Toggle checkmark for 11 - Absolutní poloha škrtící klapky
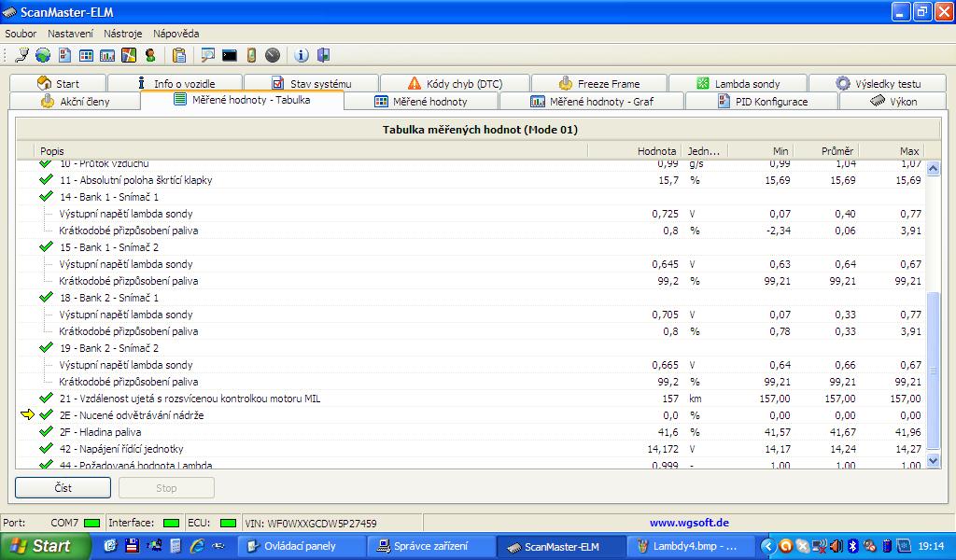 point(46,180)
